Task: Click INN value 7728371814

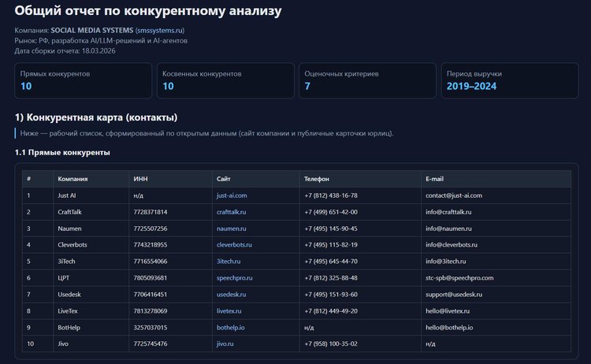Action: point(150,212)
